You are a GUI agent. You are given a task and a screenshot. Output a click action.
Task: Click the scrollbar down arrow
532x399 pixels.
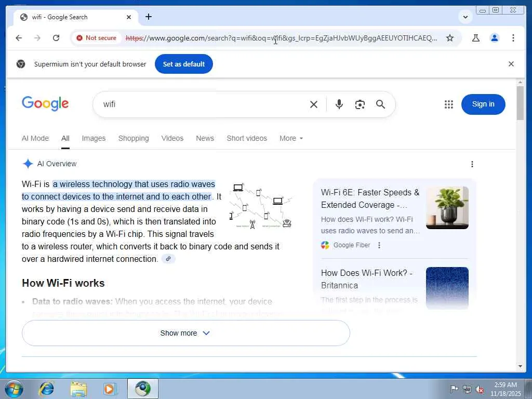[520, 366]
